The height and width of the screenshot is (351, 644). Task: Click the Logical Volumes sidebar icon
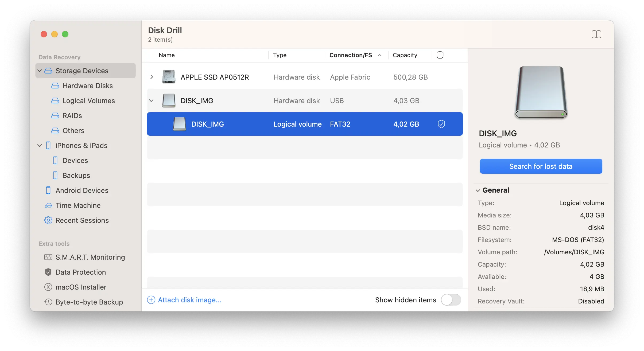[55, 100]
